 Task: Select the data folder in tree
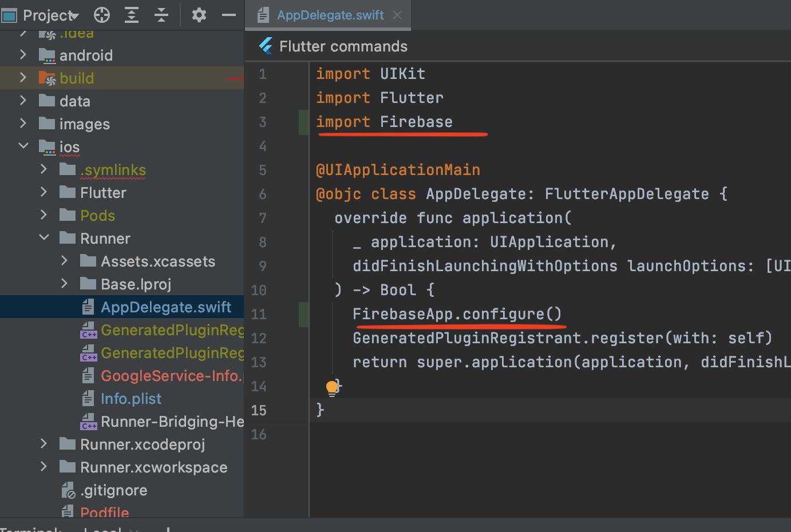[x=75, y=101]
